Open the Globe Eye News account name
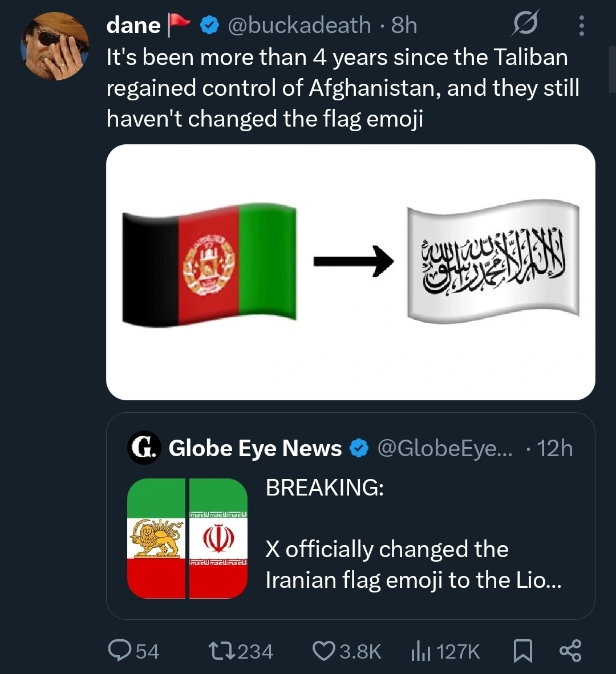 pos(255,448)
